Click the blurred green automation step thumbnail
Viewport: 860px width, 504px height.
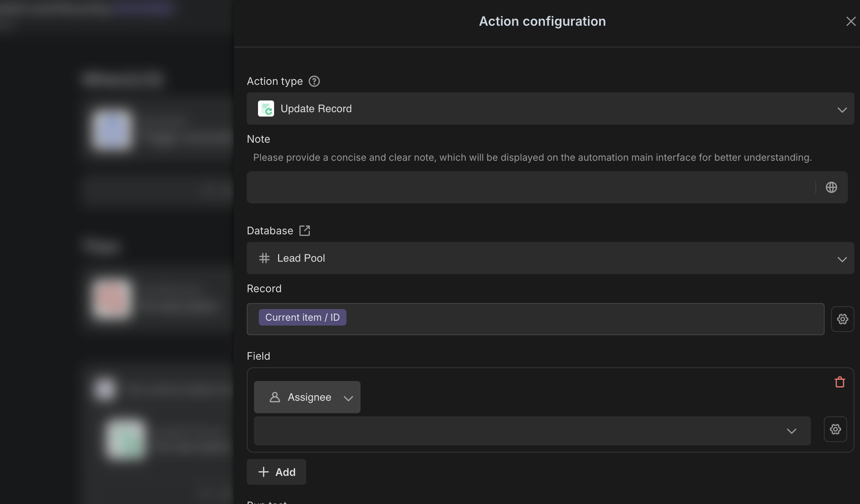click(125, 439)
